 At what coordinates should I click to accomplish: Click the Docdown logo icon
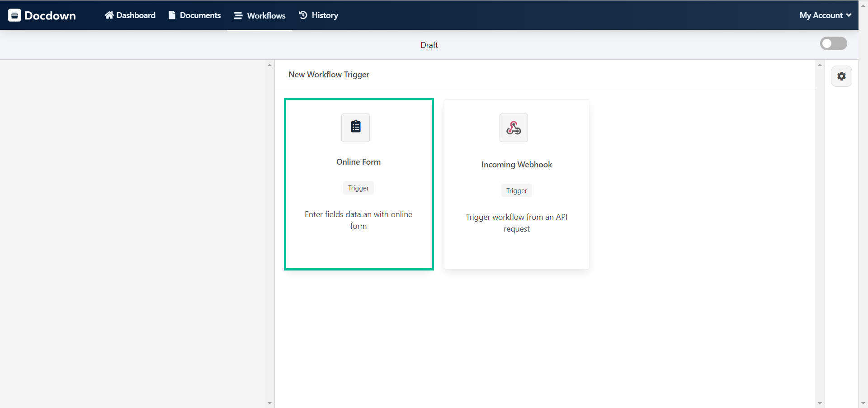pyautogui.click(x=15, y=15)
